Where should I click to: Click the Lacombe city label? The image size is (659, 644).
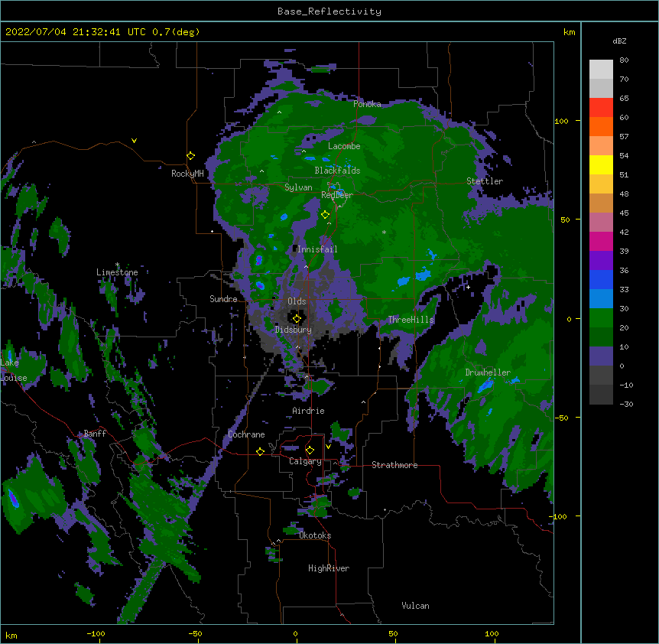[x=344, y=146]
